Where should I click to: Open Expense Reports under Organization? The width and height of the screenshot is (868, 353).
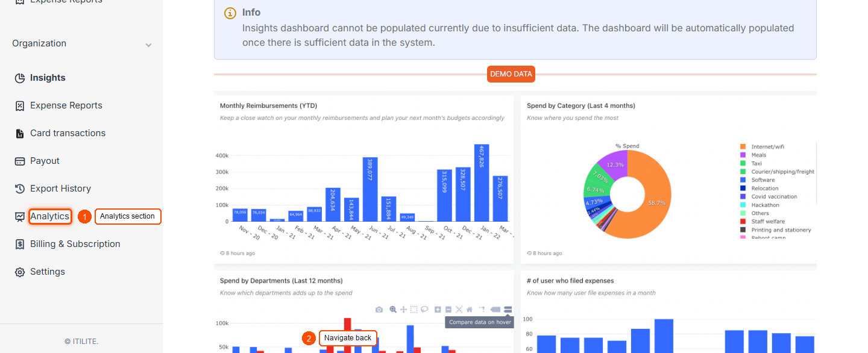66,105
